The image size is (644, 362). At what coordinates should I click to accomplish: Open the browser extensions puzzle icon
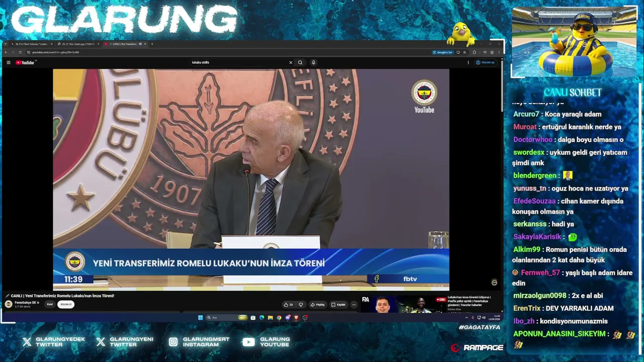pos(474,52)
